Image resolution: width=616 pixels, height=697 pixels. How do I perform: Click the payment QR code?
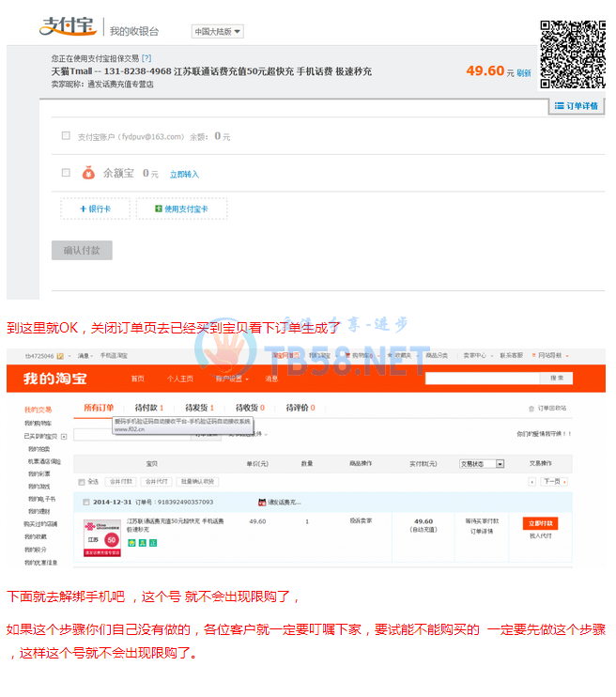point(573,54)
